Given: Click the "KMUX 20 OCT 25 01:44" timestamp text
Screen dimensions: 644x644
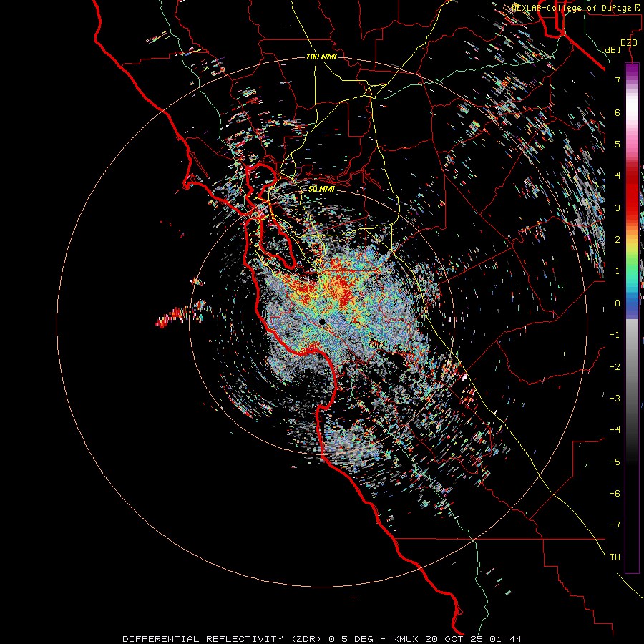Looking at the screenshot, I should (457, 639).
